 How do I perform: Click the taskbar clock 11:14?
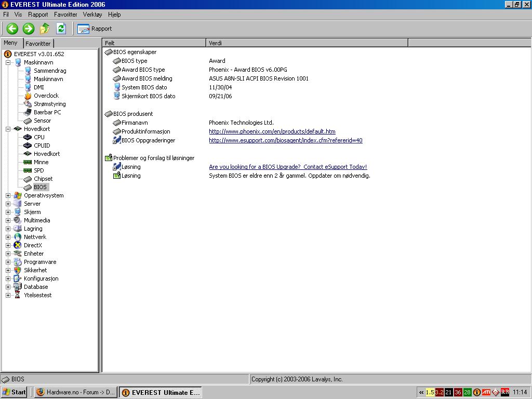(x=520, y=392)
